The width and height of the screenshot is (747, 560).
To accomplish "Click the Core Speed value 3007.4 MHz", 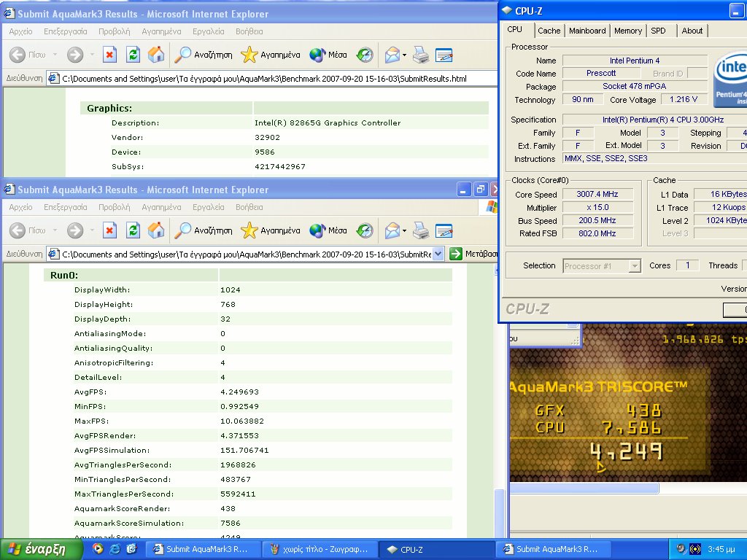I will [x=597, y=194].
